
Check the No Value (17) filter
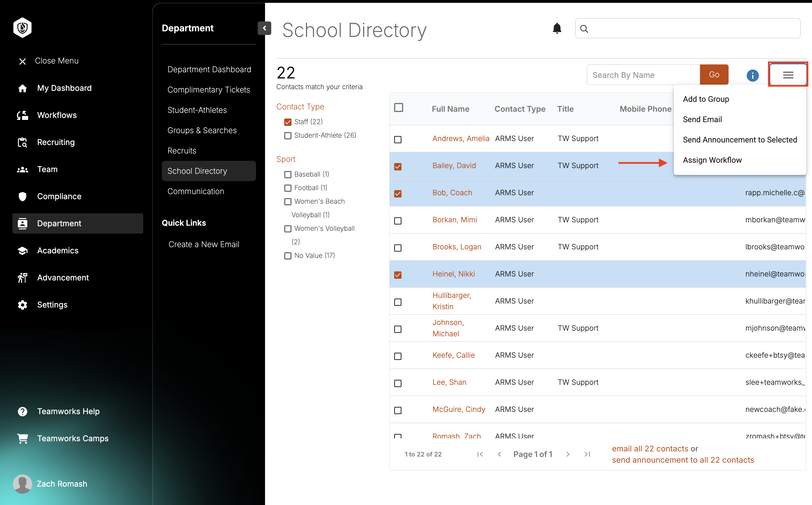tap(288, 256)
